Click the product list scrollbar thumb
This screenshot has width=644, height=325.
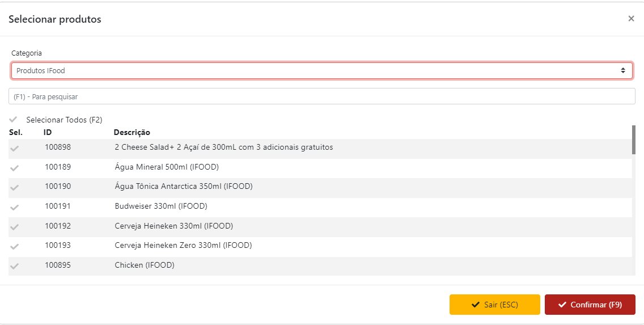[x=633, y=140]
